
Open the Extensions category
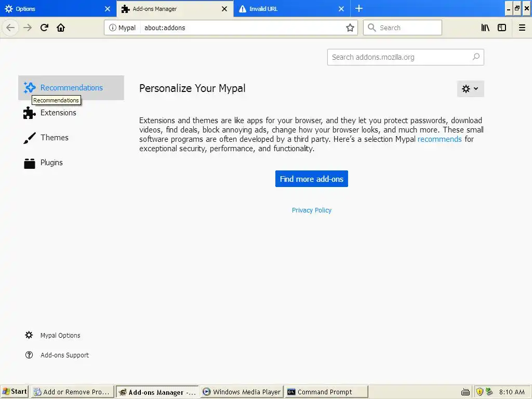[71, 113]
